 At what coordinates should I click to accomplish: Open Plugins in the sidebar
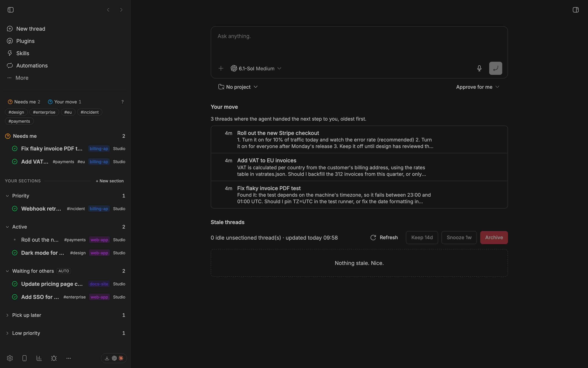(21, 41)
